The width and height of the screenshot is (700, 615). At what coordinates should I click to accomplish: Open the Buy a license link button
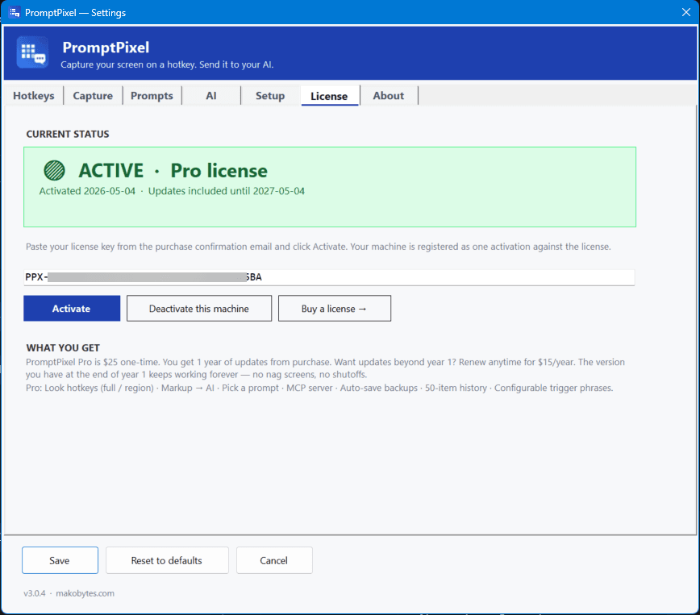point(335,309)
